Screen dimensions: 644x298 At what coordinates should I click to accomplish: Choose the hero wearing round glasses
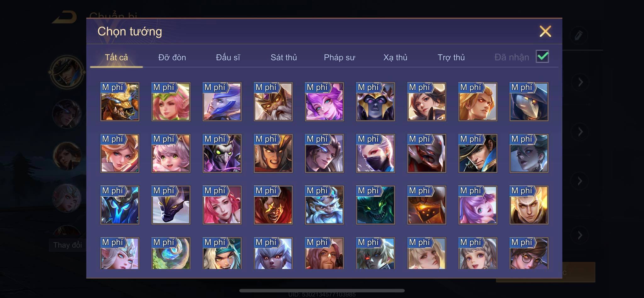(529, 253)
